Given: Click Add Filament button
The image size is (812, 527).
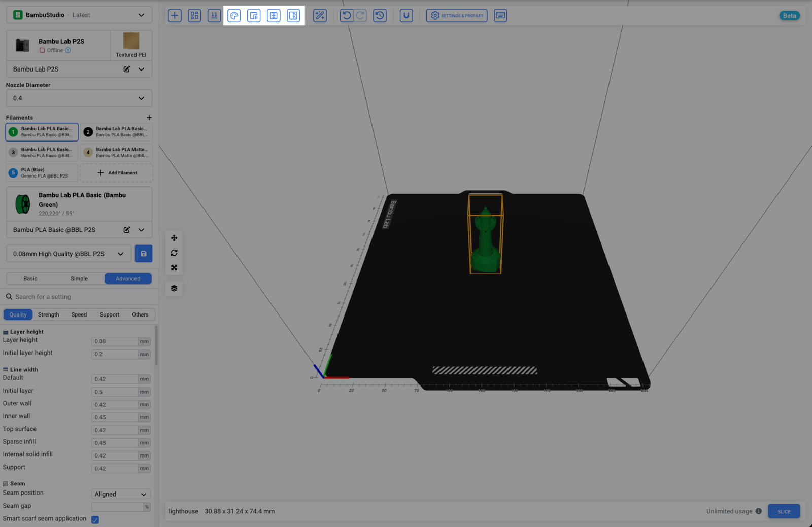Looking at the screenshot, I should click(x=117, y=173).
